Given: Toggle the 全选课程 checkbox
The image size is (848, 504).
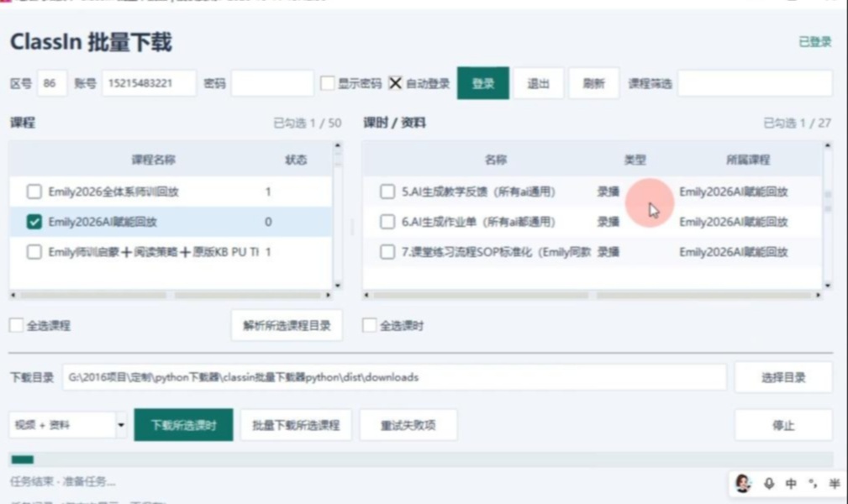Looking at the screenshot, I should click(x=16, y=326).
